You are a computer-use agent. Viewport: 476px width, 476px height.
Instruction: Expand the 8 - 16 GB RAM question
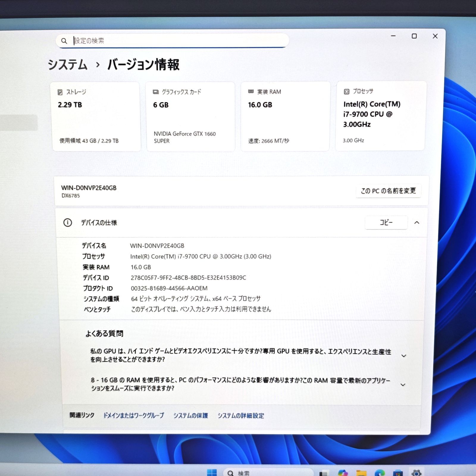403,385
